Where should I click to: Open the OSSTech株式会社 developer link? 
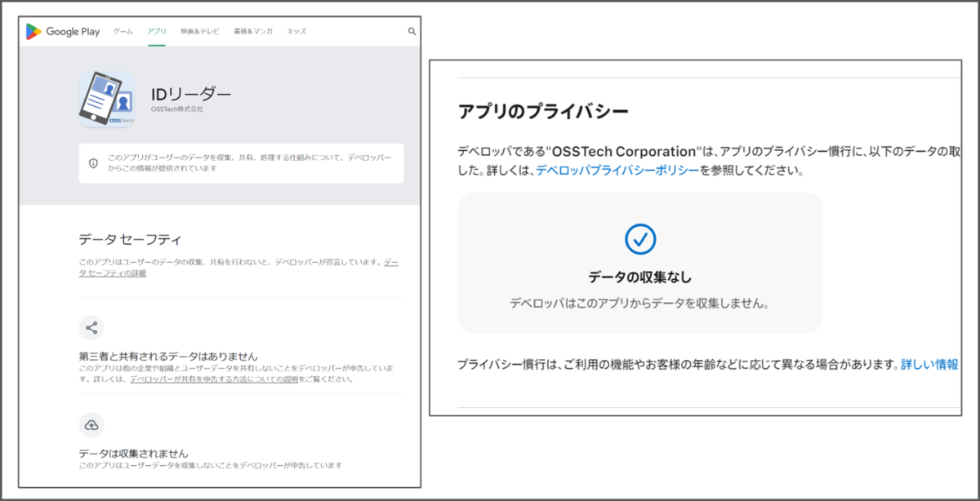(x=177, y=109)
